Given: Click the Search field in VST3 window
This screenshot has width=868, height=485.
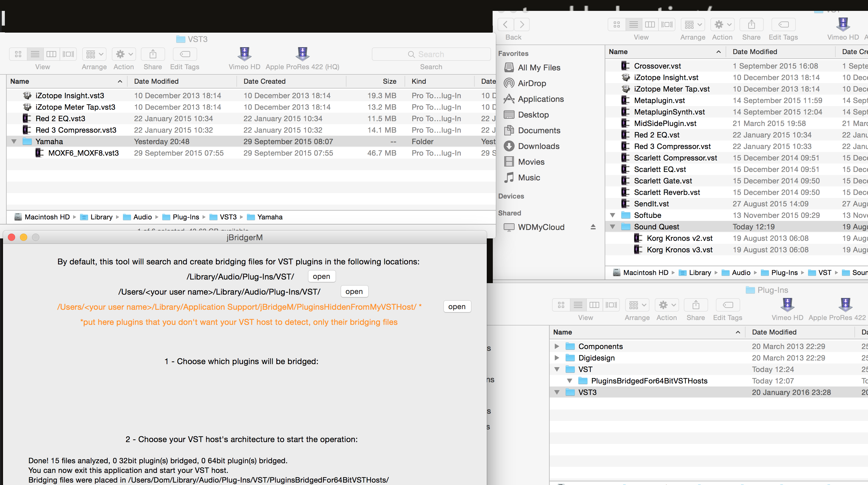Looking at the screenshot, I should point(431,54).
